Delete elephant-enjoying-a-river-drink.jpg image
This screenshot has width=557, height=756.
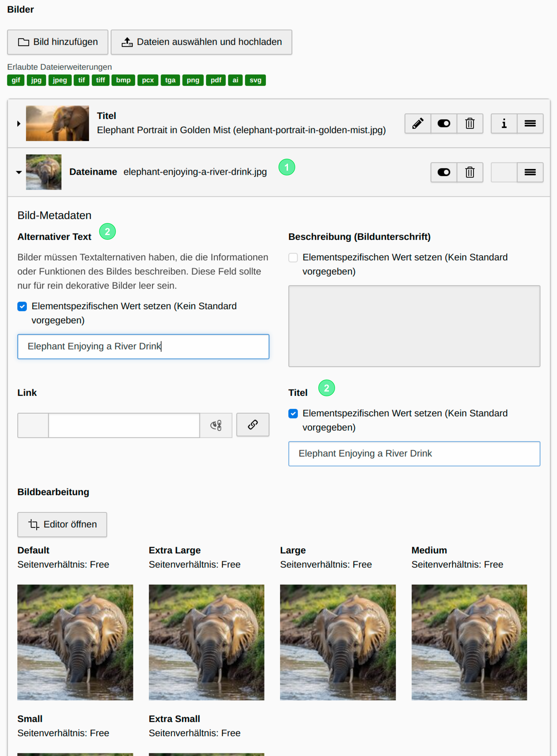[470, 173]
